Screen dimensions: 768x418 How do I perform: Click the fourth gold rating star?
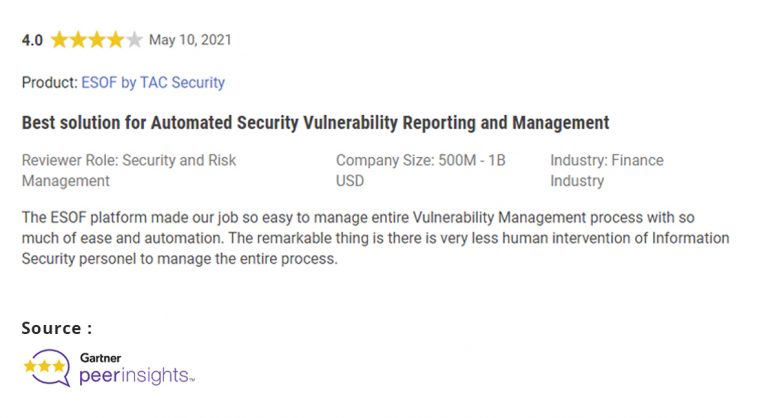click(x=115, y=40)
